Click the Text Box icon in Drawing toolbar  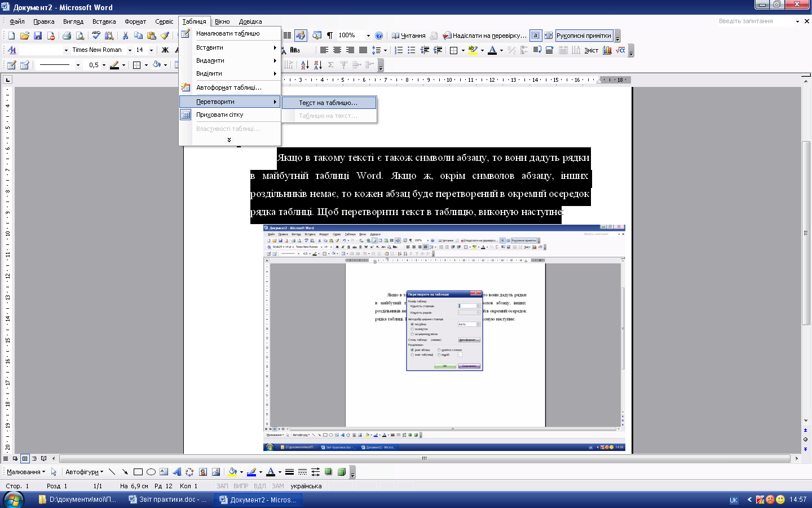(164, 472)
